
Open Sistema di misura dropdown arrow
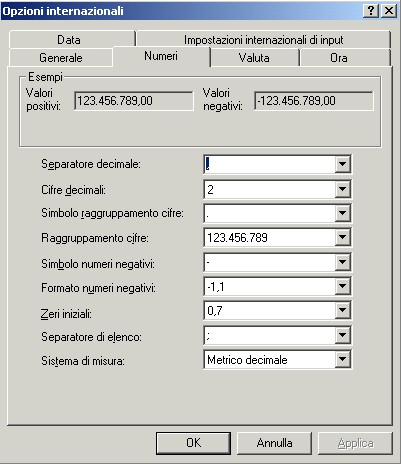click(342, 360)
